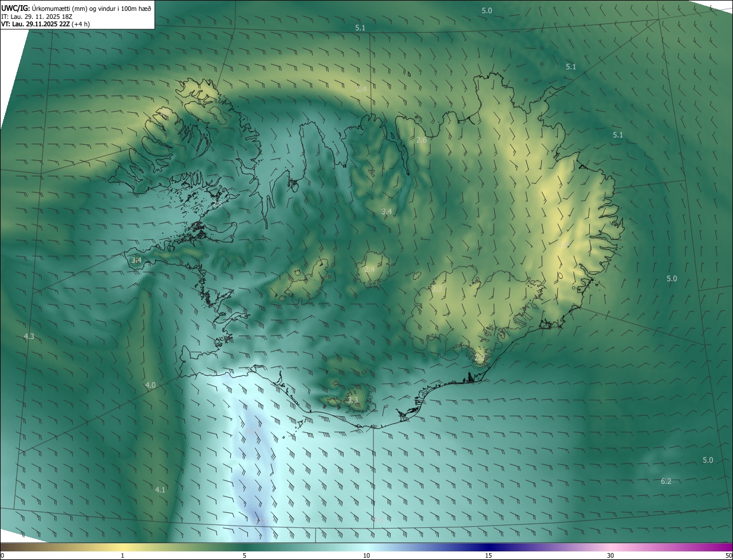Click the "IT: Lau. 29. 11. 2025 18Z" line
This screenshot has width=733, height=560.
(36, 17)
